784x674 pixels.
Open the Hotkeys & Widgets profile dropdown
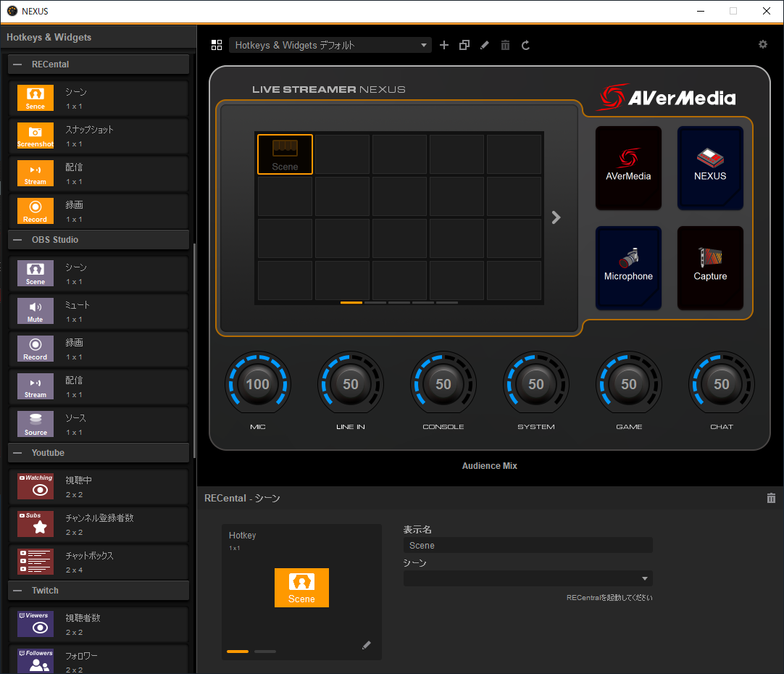[x=330, y=45]
